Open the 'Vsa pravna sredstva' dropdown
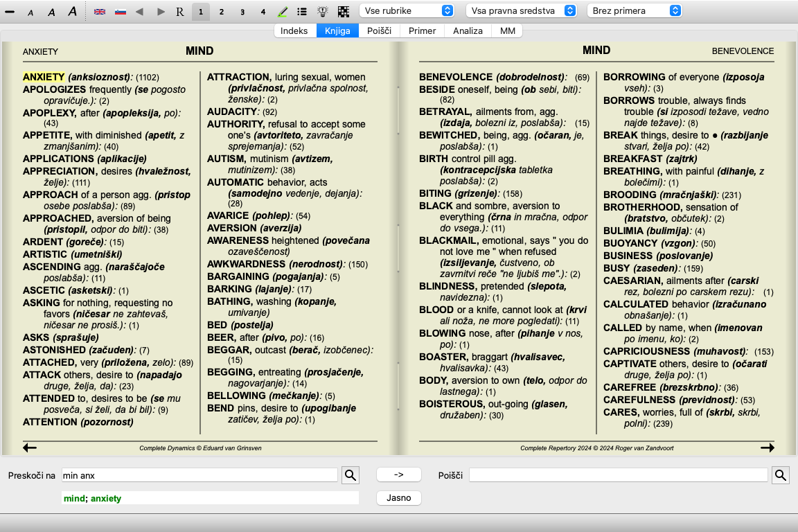 (521, 11)
